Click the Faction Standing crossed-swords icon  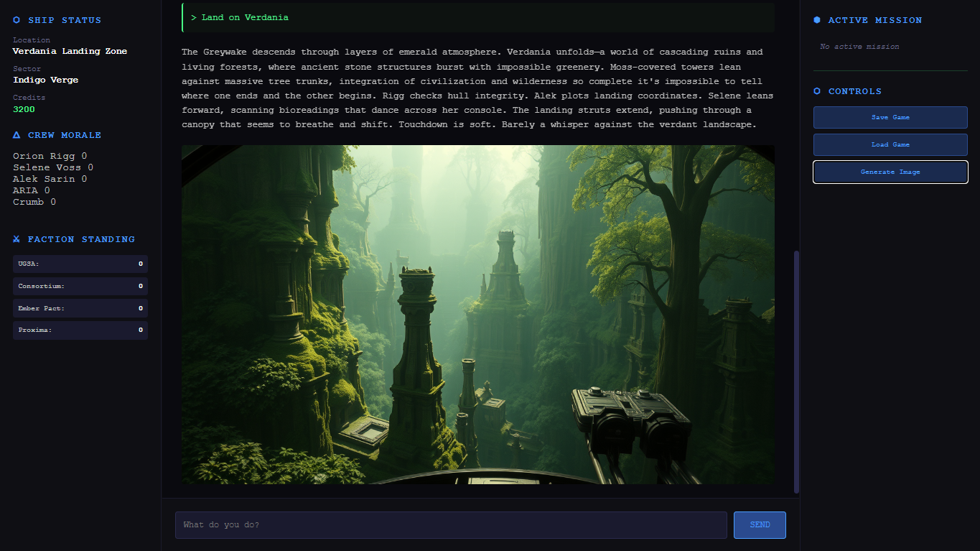[17, 239]
